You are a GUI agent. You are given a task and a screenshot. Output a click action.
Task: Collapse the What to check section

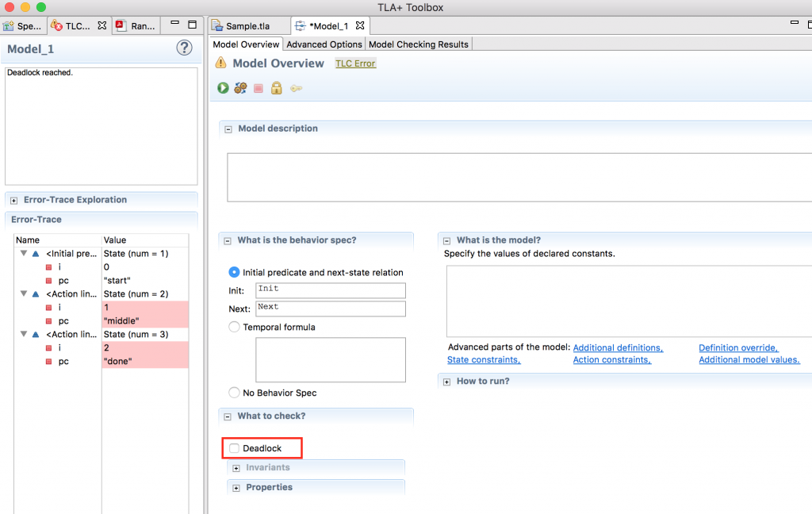[x=228, y=416]
